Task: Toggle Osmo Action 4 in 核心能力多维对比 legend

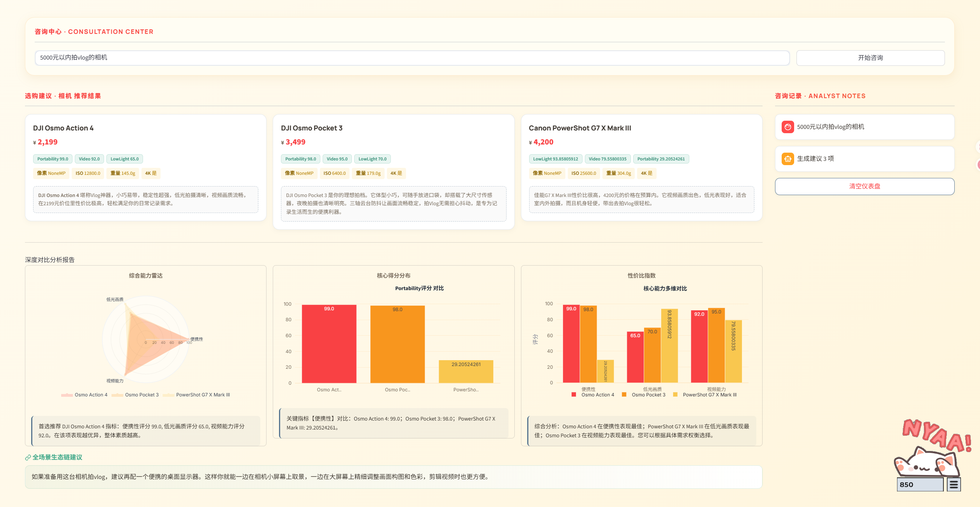Action: (x=593, y=395)
